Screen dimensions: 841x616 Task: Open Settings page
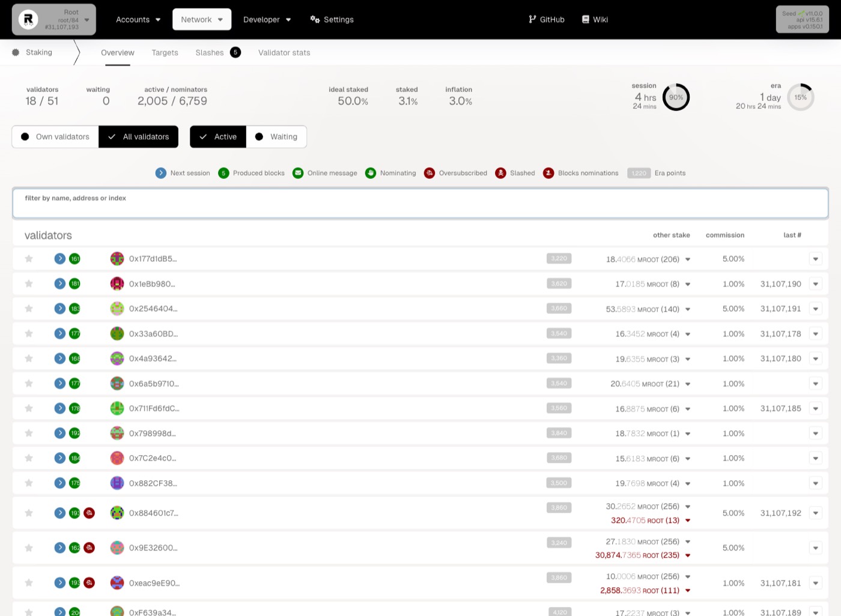click(332, 19)
